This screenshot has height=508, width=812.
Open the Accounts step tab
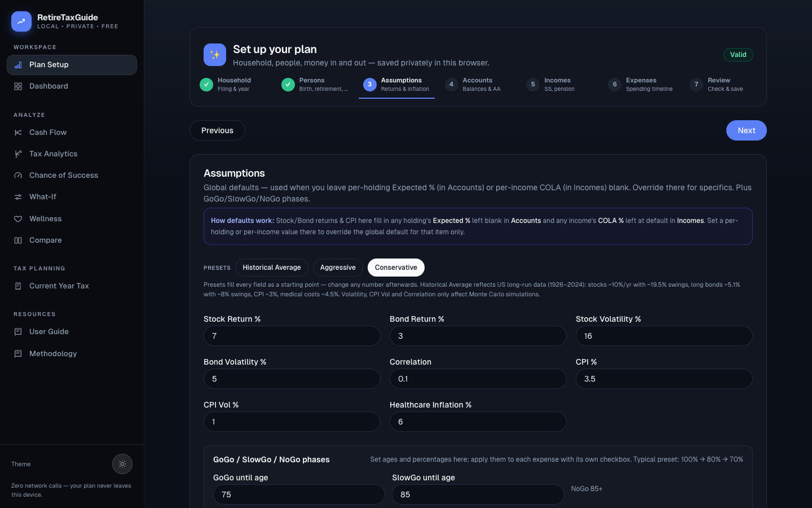(x=478, y=85)
